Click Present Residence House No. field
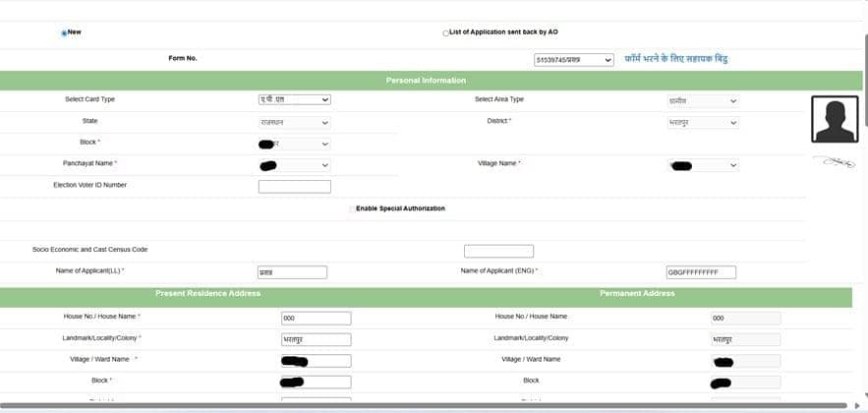 pos(316,319)
